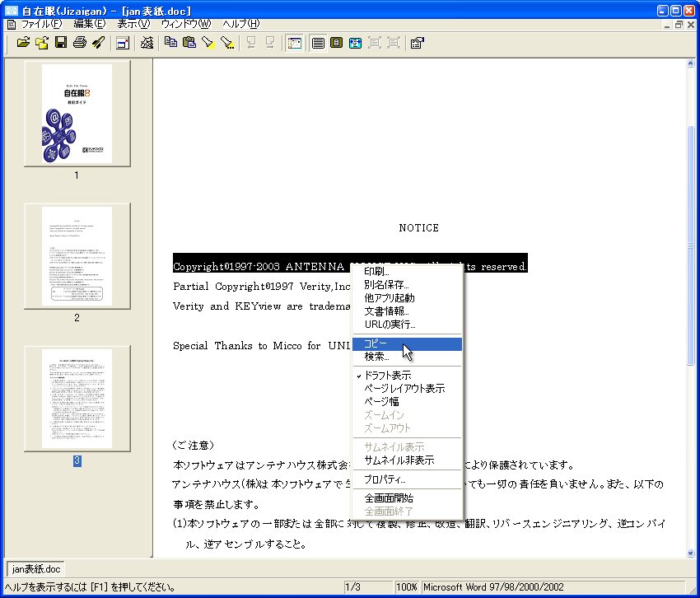Screen dimensions: 700x598
Task: Click the printer icon in the toolbar
Action: [x=79, y=43]
